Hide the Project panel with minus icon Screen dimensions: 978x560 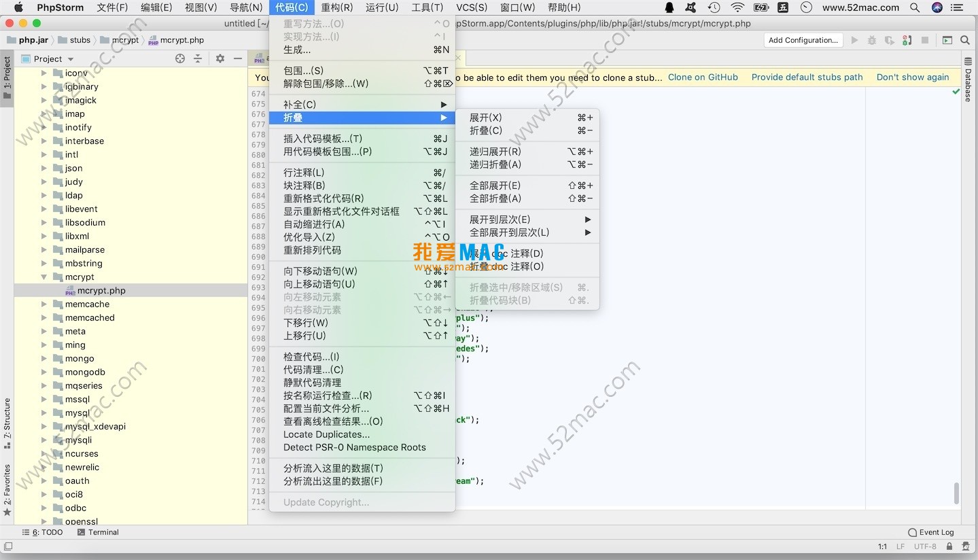(x=238, y=58)
